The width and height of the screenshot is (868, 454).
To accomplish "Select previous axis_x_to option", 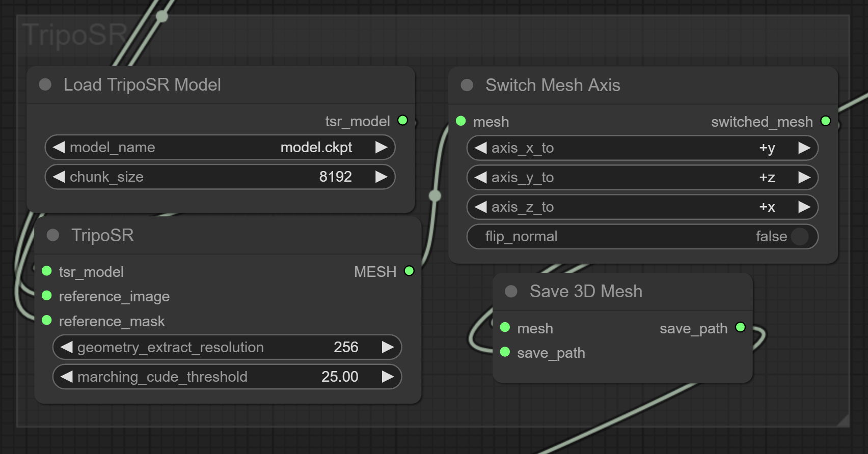I will point(480,148).
